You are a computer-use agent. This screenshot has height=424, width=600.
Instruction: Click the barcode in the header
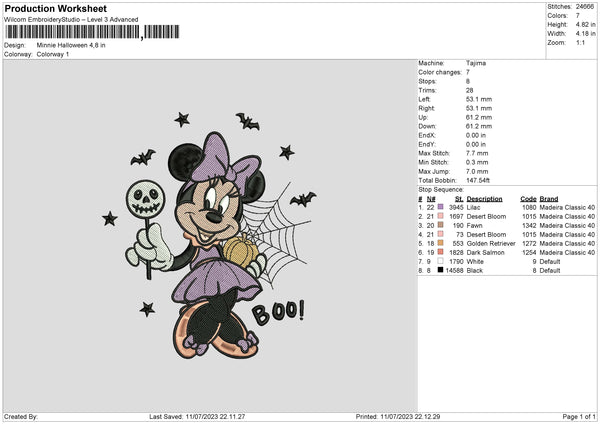73,33
